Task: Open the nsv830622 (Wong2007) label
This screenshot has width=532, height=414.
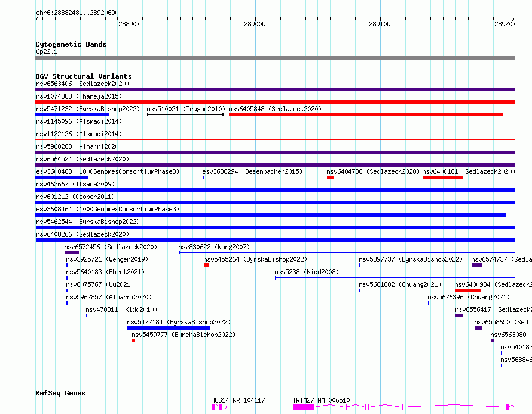Action: pyautogui.click(x=214, y=247)
